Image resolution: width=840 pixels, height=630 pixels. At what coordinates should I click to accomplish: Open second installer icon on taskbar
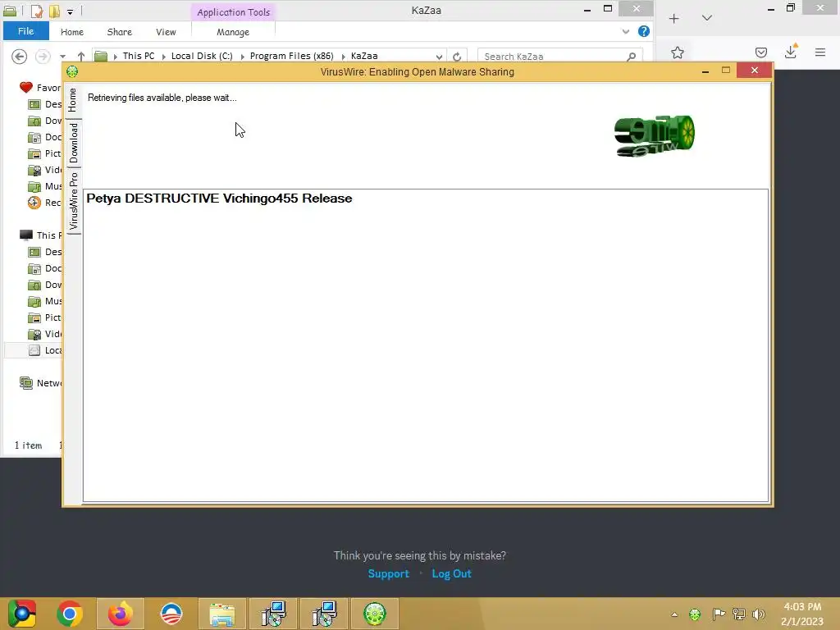pyautogui.click(x=324, y=614)
